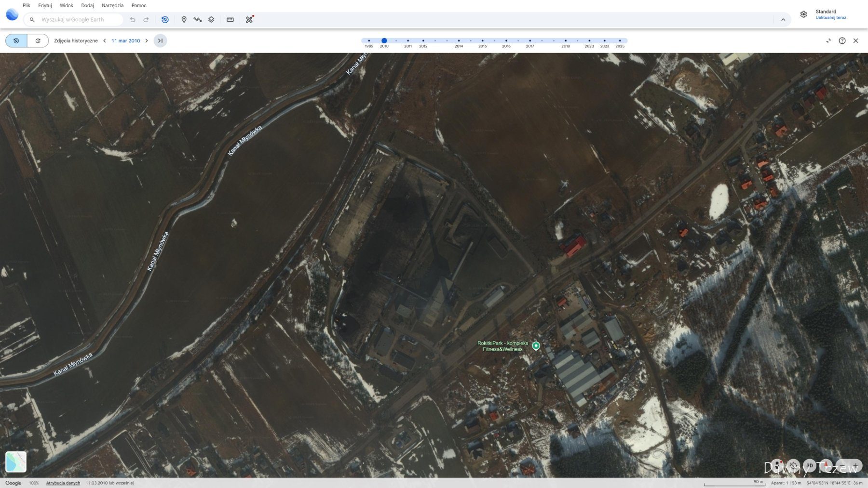
Task: Collapse the historical imagery timeline bar
Action: click(828, 41)
